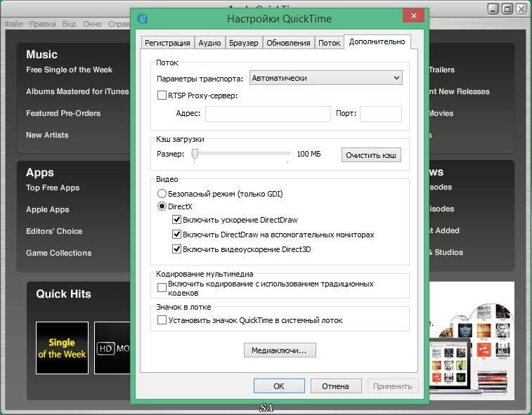Image resolution: width=532 pixels, height=415 pixels.
Task: Open the New Artists link
Action: click(x=47, y=135)
